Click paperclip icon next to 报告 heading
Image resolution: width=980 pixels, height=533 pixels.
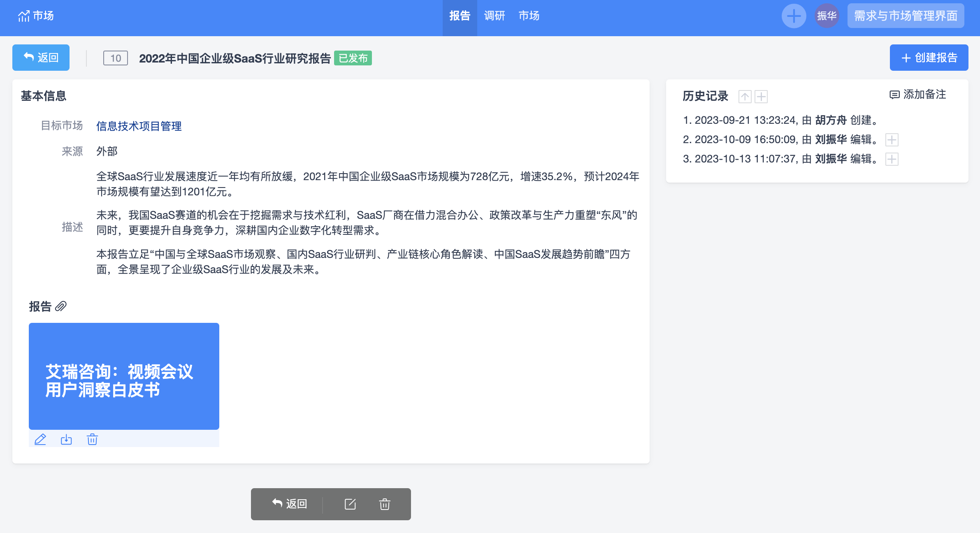click(61, 306)
